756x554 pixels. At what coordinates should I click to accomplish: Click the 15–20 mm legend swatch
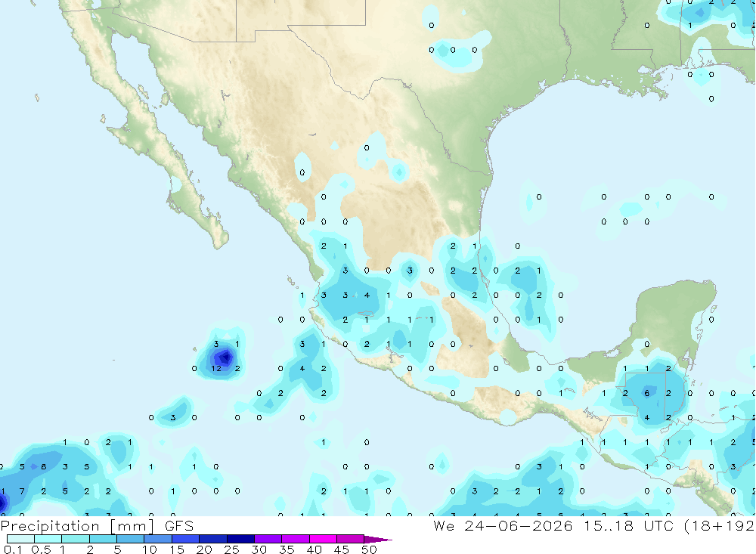tap(185, 539)
